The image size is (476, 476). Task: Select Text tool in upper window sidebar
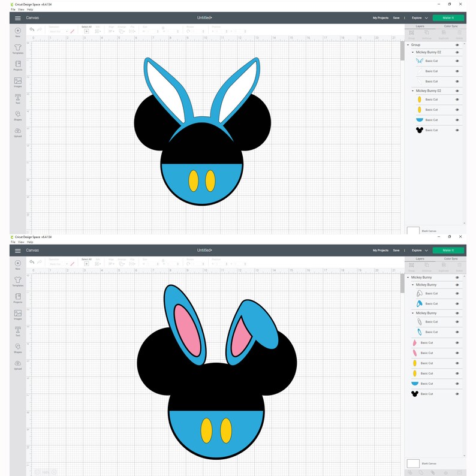pos(18,99)
